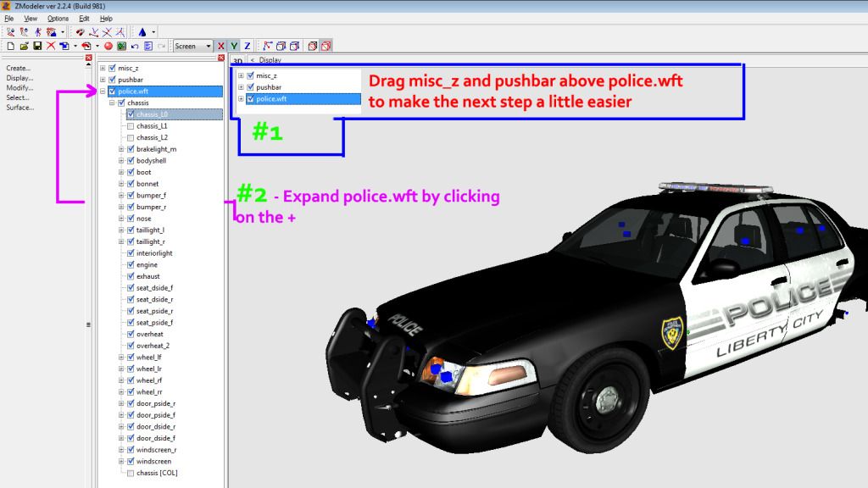
Task: Click the New scene icon
Action: coord(10,46)
